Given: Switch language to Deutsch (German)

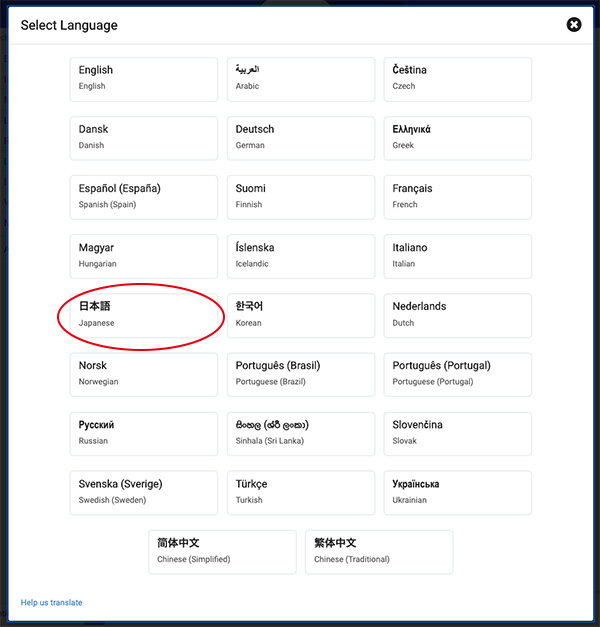Looking at the screenshot, I should [301, 138].
